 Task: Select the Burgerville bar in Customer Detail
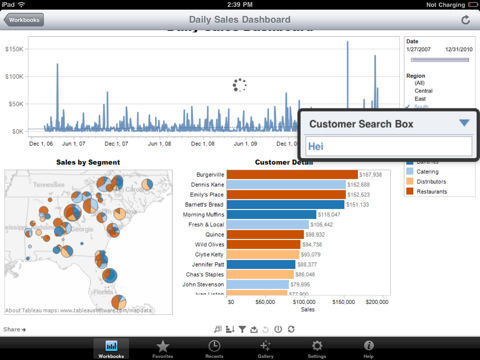(x=292, y=174)
